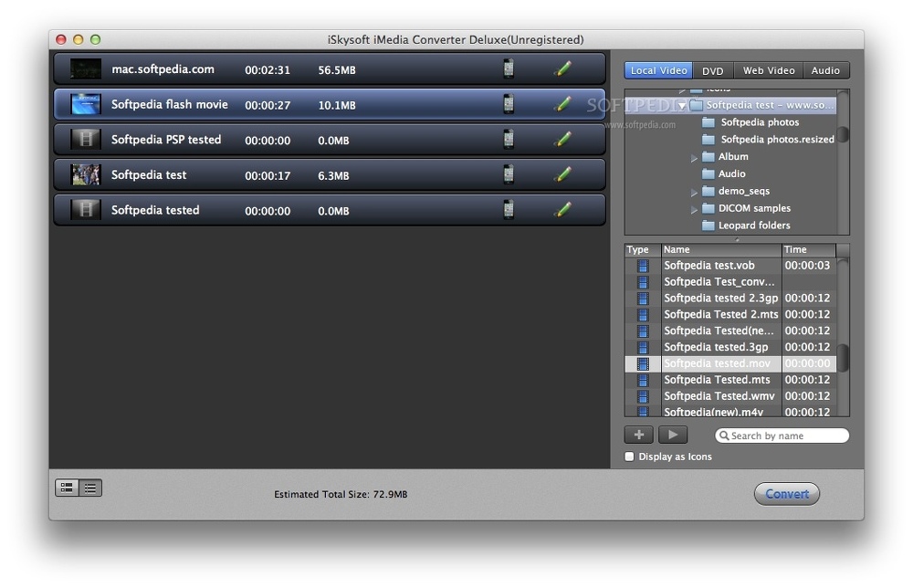Image resolution: width=913 pixels, height=588 pixels.
Task: Open device preset for Softpedia test row
Action: coord(509,174)
